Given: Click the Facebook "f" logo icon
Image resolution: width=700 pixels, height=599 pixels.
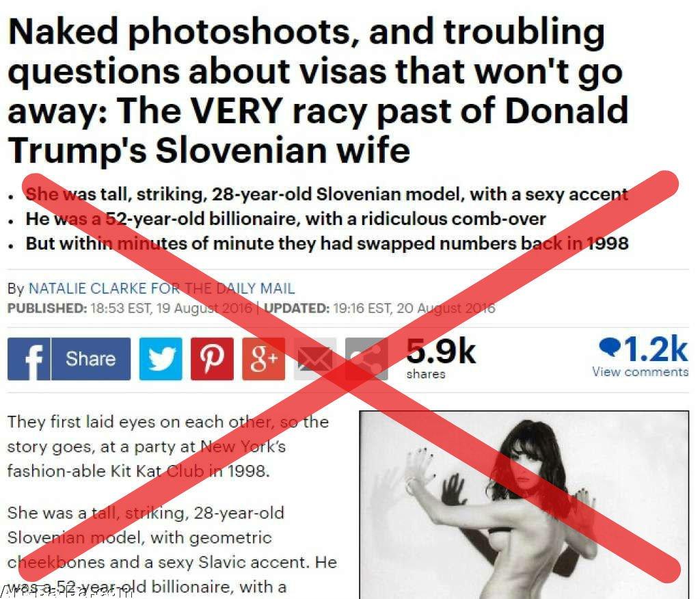Looking at the screenshot, I should [x=29, y=359].
